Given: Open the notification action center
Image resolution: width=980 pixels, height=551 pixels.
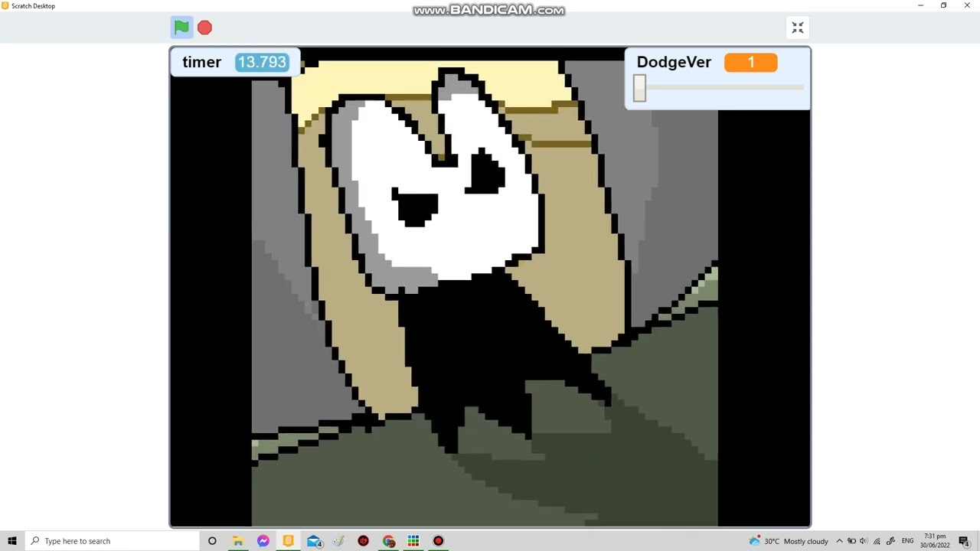Looking at the screenshot, I should (965, 541).
